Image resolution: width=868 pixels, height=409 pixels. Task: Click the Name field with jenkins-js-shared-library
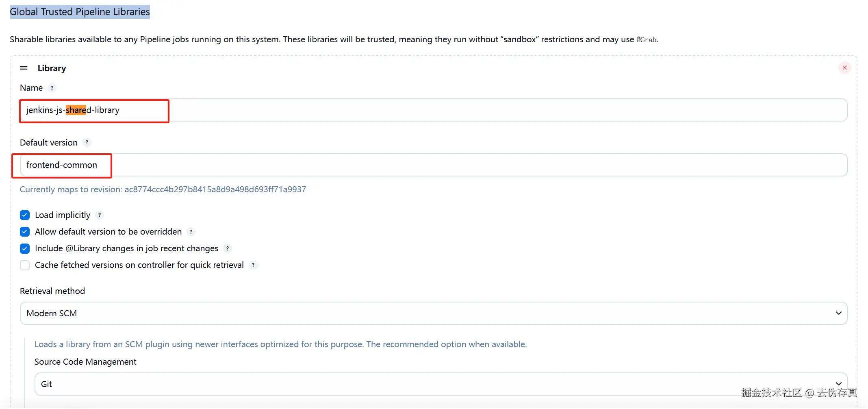(x=434, y=110)
